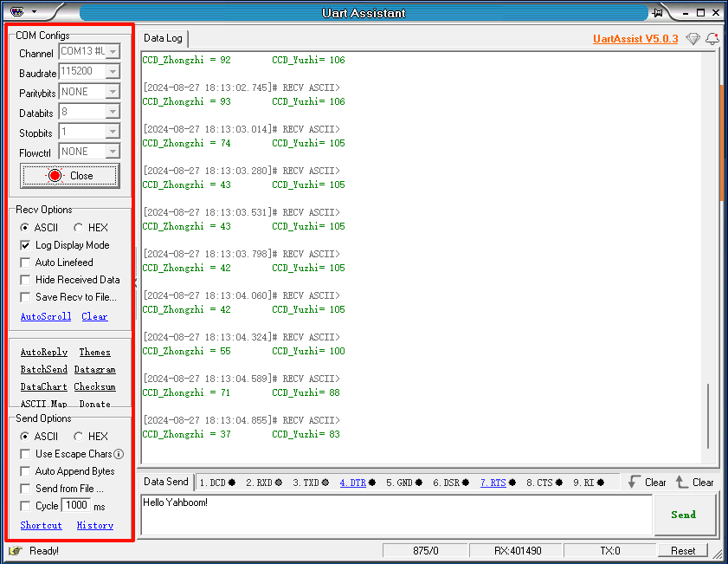Open the AutoReply link

pos(44,352)
